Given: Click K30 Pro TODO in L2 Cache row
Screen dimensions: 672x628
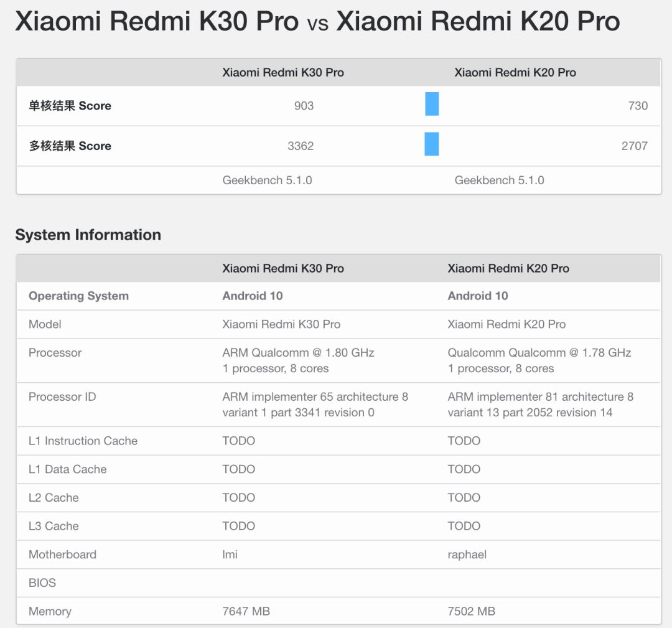Looking at the screenshot, I should [239, 498].
